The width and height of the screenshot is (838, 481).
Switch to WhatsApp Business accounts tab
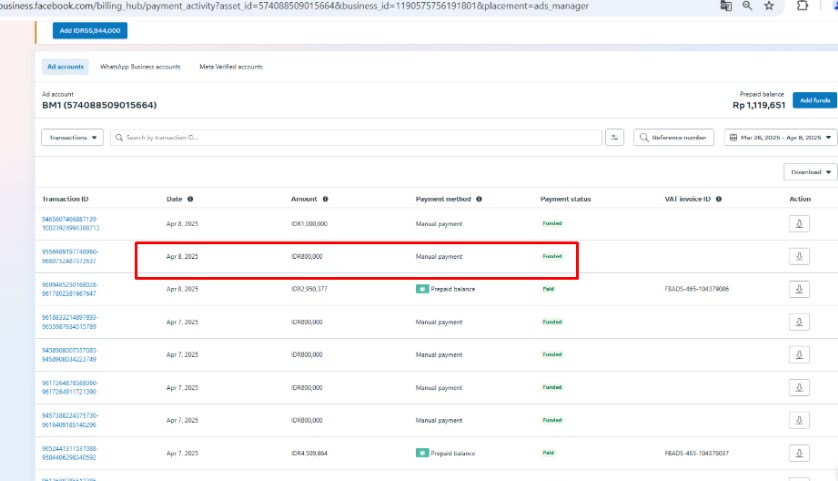[140, 67]
